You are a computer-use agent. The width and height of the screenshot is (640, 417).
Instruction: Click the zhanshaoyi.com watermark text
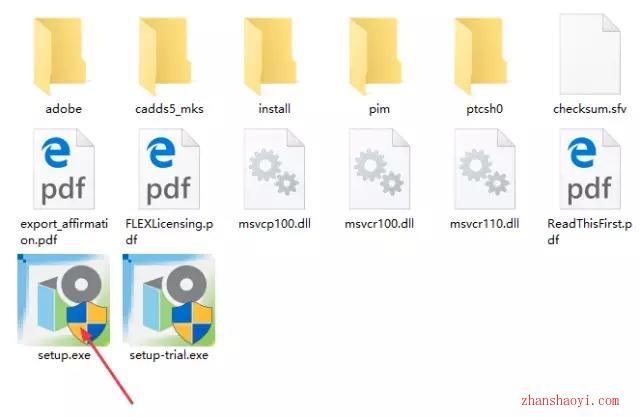(x=570, y=401)
